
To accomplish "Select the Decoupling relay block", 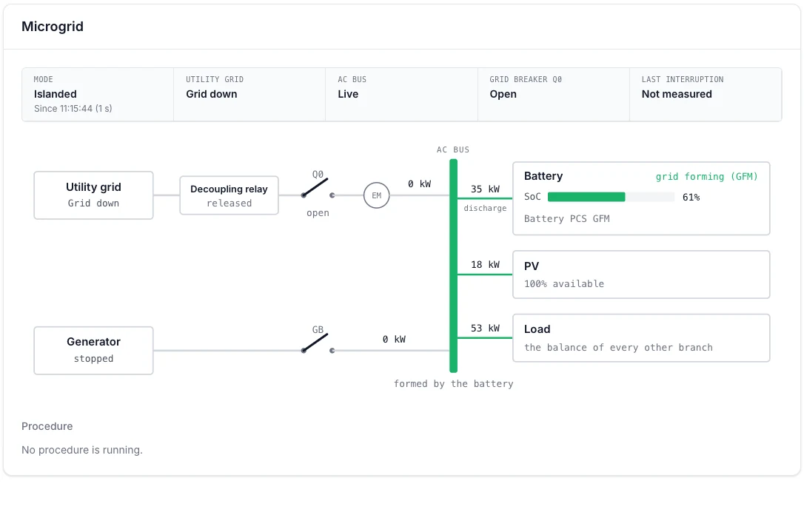I will pyautogui.click(x=230, y=195).
